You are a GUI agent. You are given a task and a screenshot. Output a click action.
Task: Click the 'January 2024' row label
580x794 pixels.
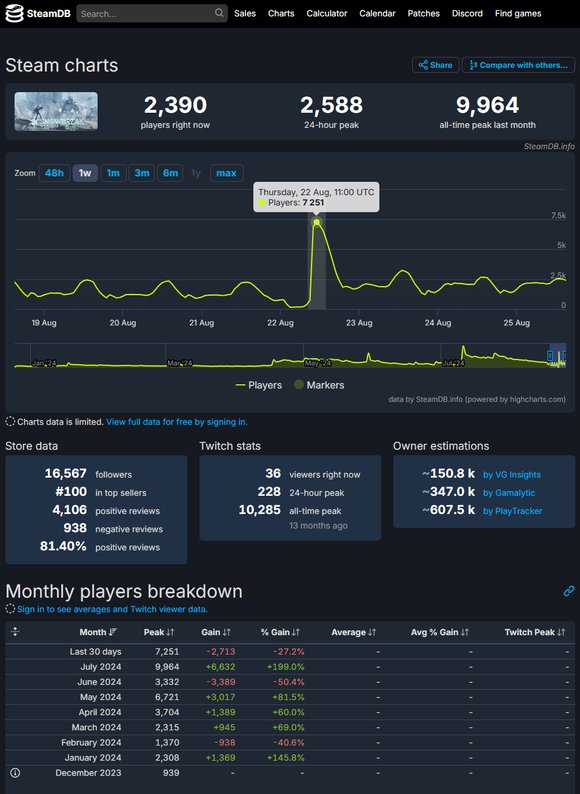[93, 758]
